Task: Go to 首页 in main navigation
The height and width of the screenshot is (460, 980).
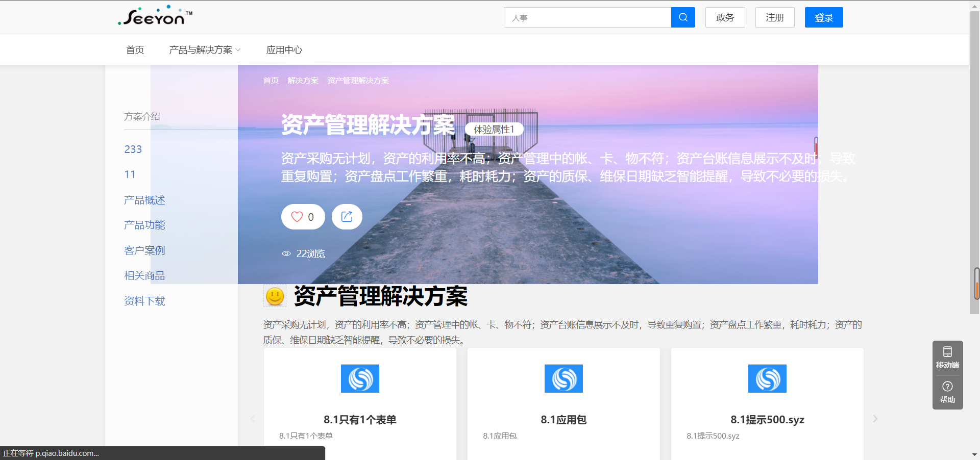Action: point(135,50)
